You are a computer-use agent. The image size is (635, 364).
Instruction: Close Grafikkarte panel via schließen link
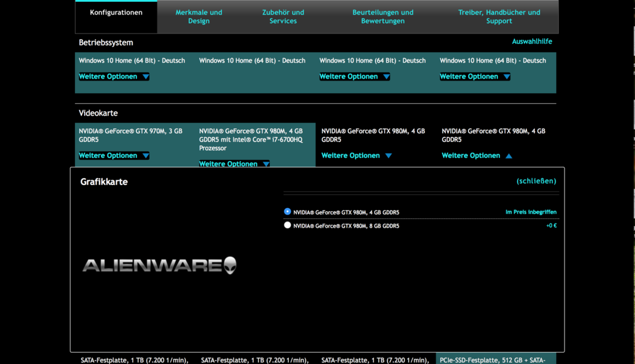(x=536, y=181)
